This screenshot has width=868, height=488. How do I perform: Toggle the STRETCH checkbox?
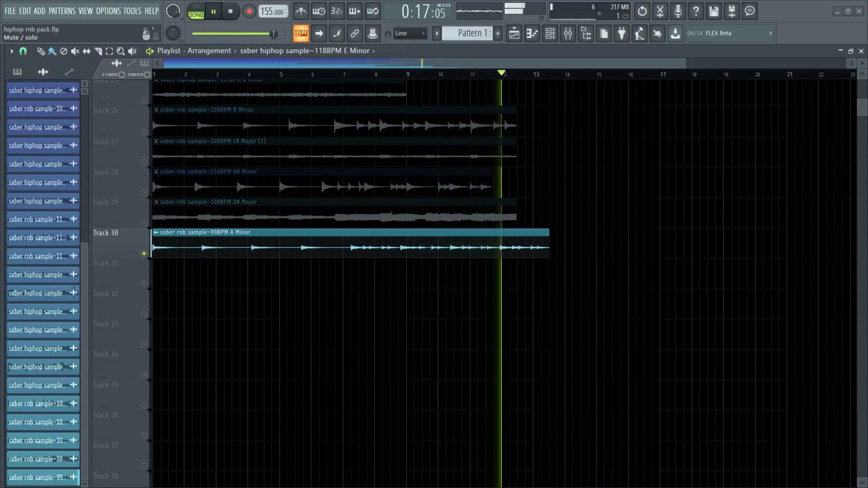(147, 75)
